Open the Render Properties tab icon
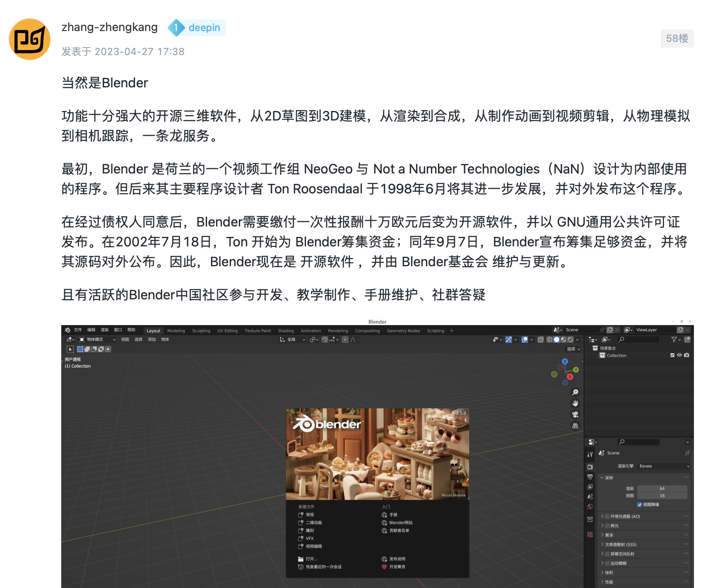703x588 pixels. point(590,466)
